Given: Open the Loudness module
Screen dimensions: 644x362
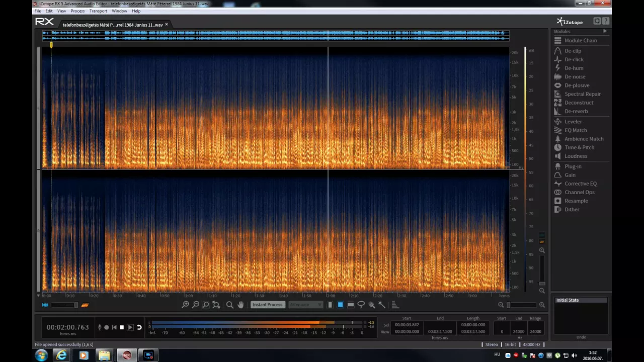Looking at the screenshot, I should point(571,156).
